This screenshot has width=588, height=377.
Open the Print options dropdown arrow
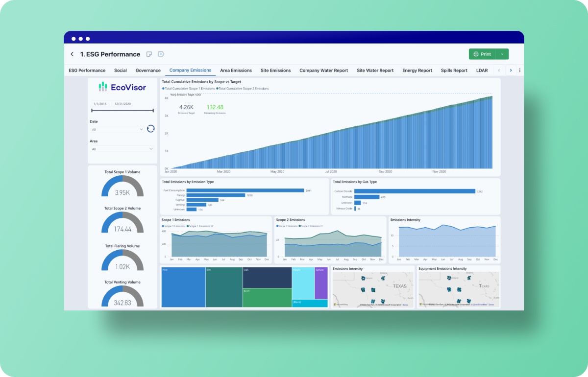tap(502, 54)
